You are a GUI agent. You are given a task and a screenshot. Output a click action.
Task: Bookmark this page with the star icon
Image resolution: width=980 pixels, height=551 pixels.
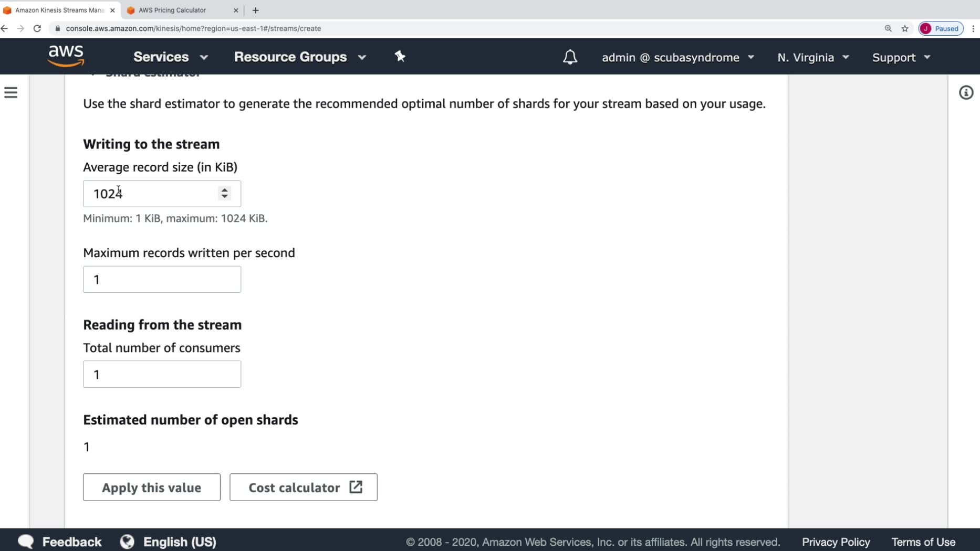coord(905,28)
